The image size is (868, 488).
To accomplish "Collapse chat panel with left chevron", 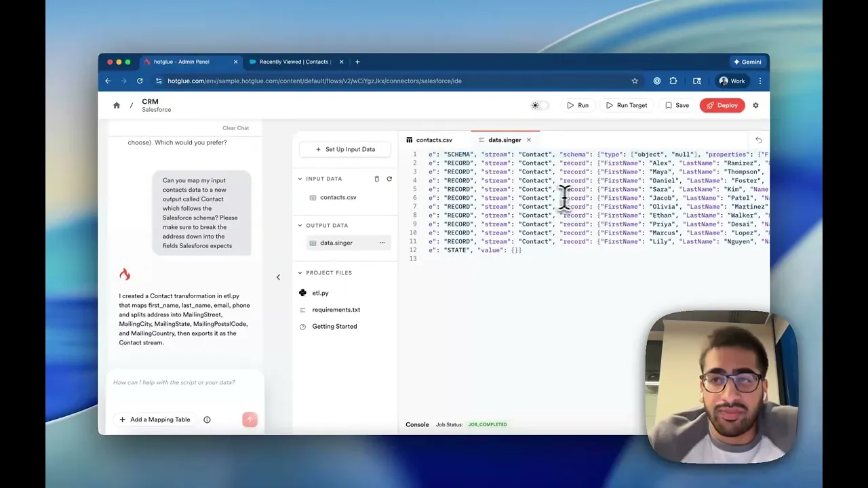I will click(x=278, y=277).
